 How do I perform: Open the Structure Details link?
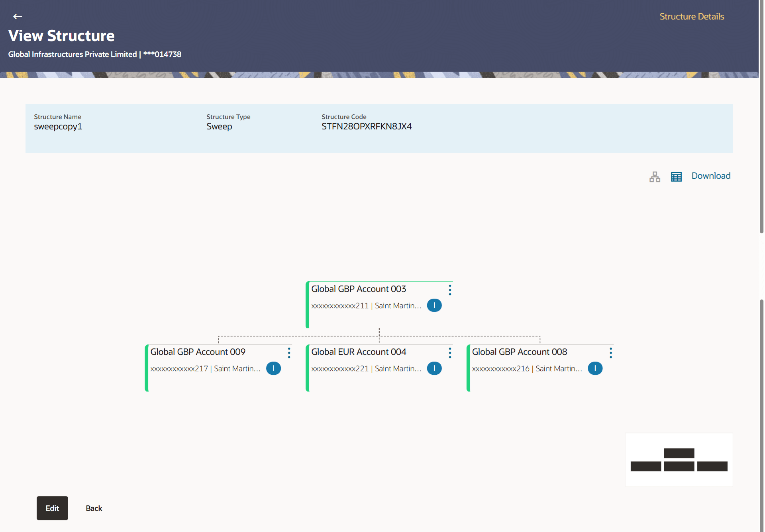click(692, 16)
